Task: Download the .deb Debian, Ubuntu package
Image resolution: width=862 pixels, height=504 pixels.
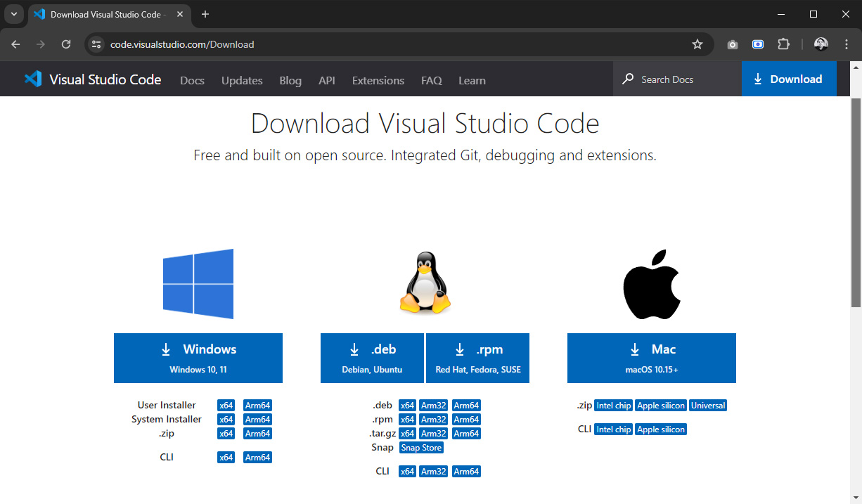Action: 372,358
